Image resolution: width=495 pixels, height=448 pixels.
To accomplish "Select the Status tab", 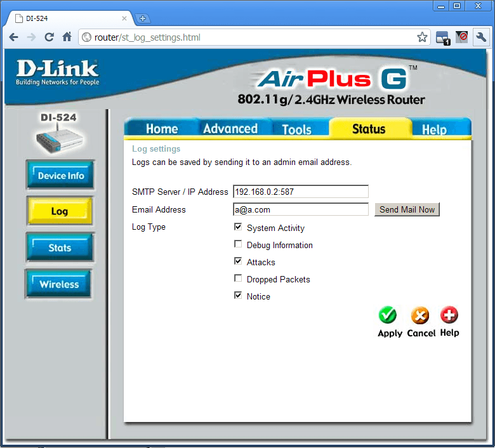I will (369, 128).
